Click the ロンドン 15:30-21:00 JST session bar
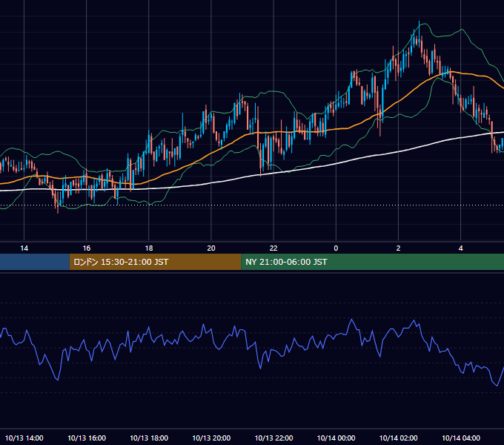This screenshot has height=445, width=504. point(155,262)
